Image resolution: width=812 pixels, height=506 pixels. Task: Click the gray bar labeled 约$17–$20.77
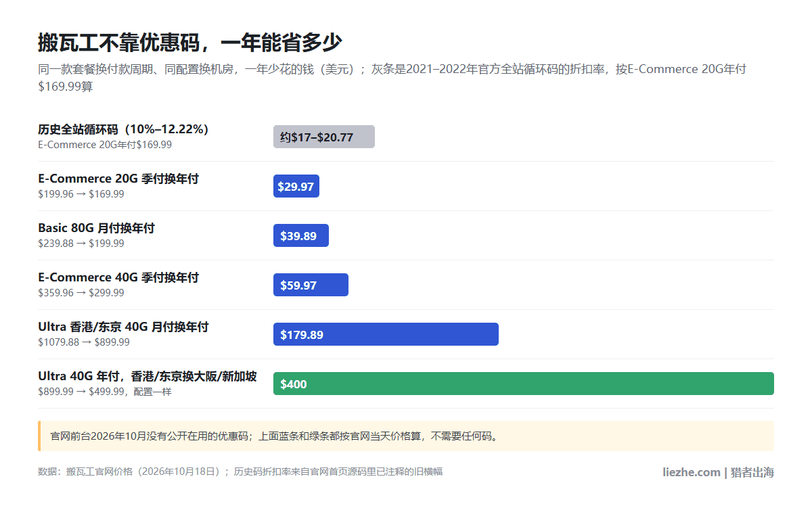coord(324,137)
